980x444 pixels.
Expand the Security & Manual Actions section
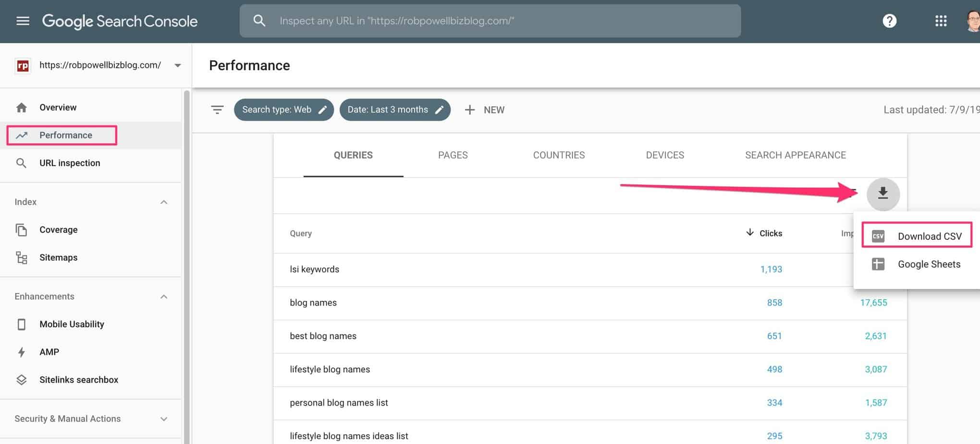coord(164,419)
